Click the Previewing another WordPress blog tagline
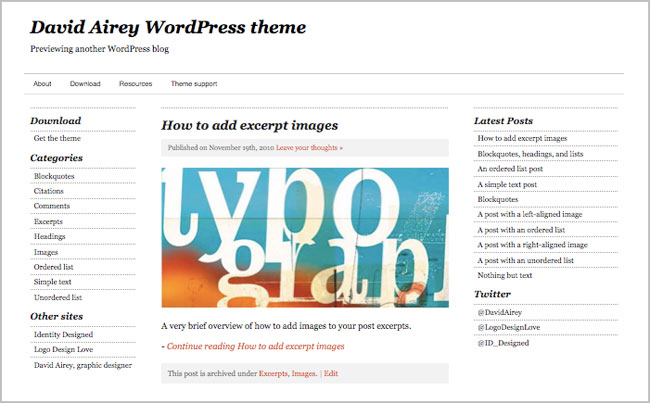The height and width of the screenshot is (403, 650). coord(99,49)
